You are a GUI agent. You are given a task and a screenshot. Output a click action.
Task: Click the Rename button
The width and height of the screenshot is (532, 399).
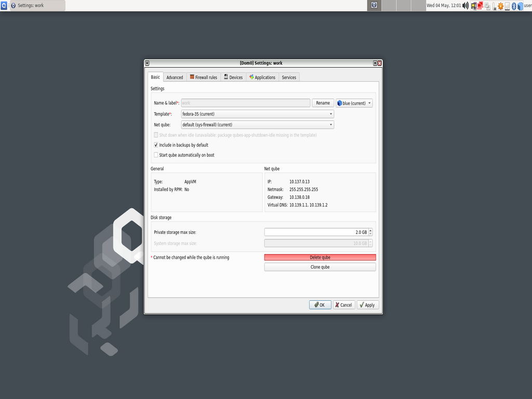(x=323, y=103)
